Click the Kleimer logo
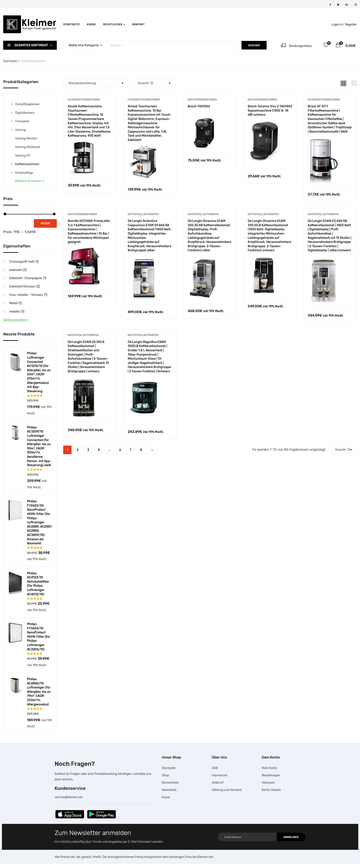360x868 pixels. pyautogui.click(x=30, y=24)
